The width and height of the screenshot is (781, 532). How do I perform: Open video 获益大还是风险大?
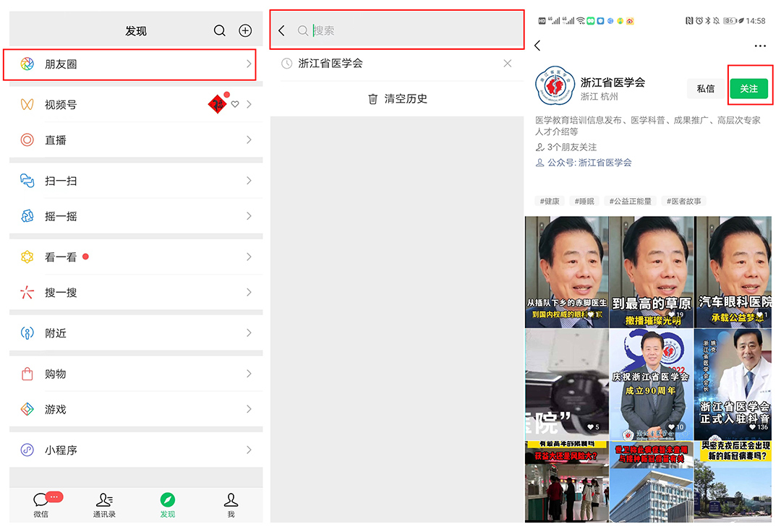point(567,481)
